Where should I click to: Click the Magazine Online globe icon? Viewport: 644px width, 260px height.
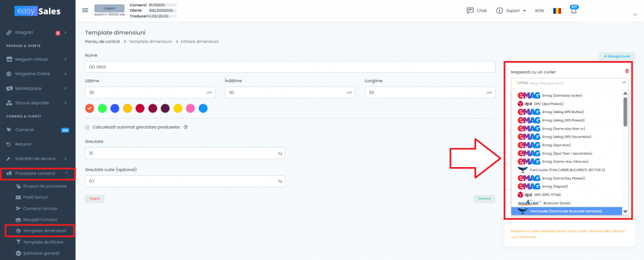(9, 74)
